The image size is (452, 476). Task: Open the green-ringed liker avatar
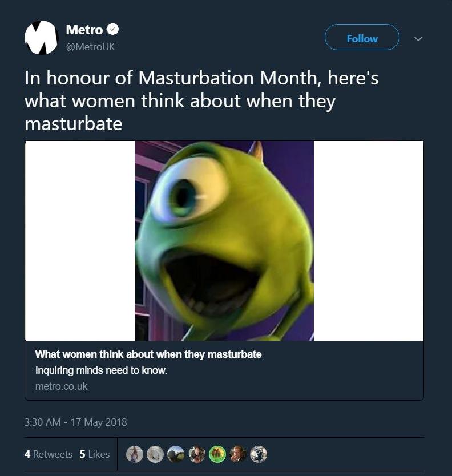point(217,454)
